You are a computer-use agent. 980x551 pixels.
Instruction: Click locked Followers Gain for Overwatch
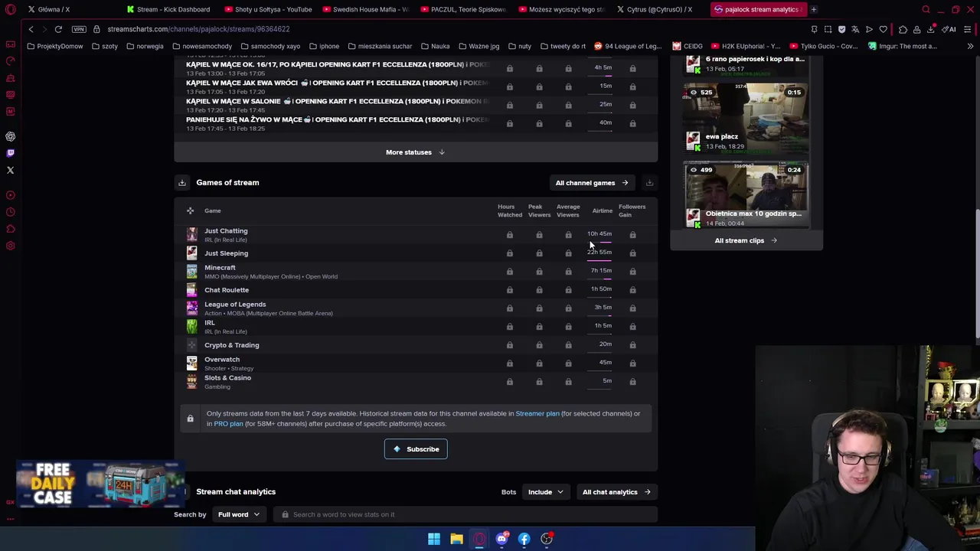tap(632, 364)
